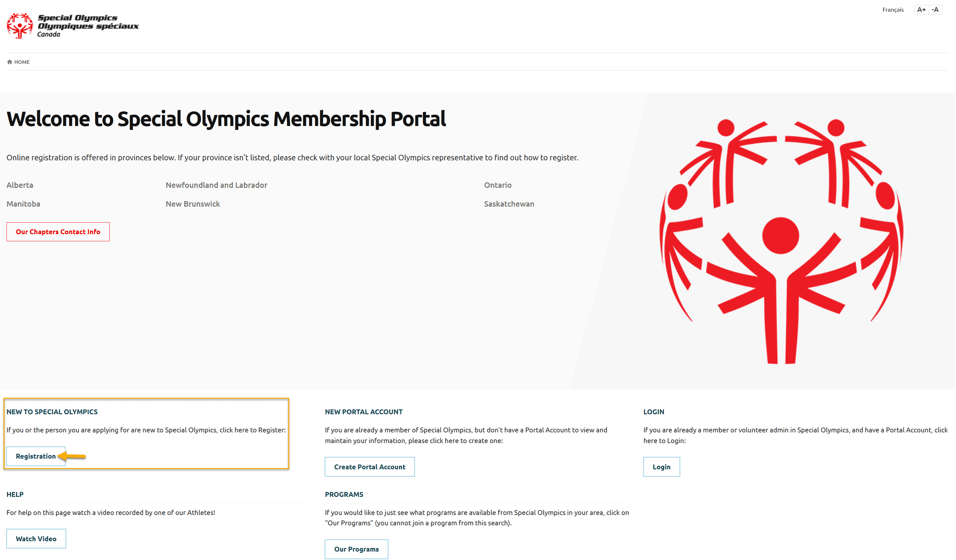Click the Special Olympics Canada logo
This screenshot has height=560, width=956.
pos(73,26)
